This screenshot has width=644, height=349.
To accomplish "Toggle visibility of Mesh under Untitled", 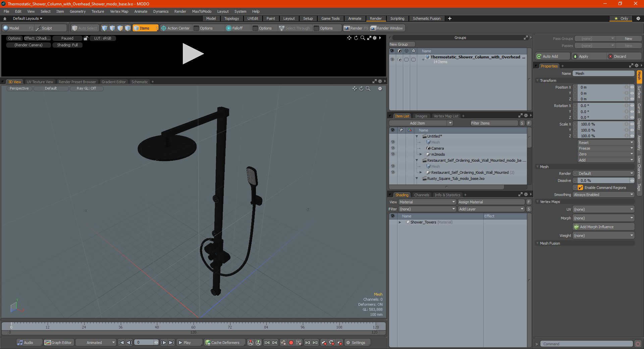I will (x=393, y=142).
